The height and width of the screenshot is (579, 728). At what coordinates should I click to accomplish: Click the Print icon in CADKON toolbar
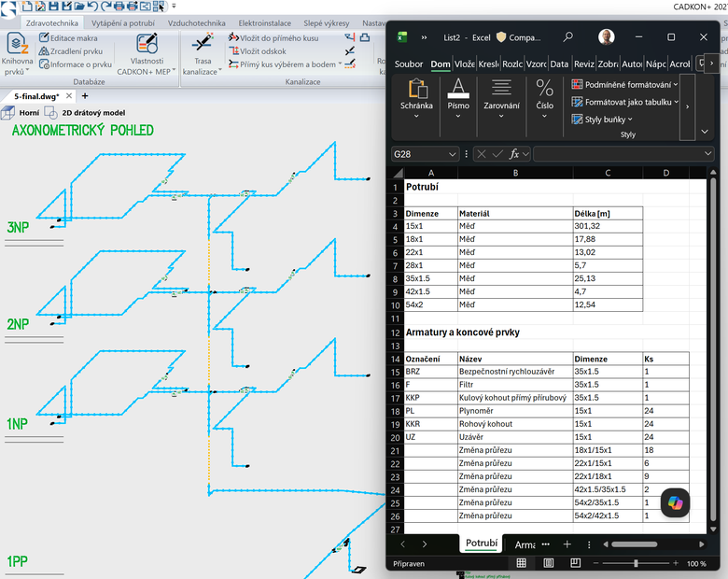119,6
